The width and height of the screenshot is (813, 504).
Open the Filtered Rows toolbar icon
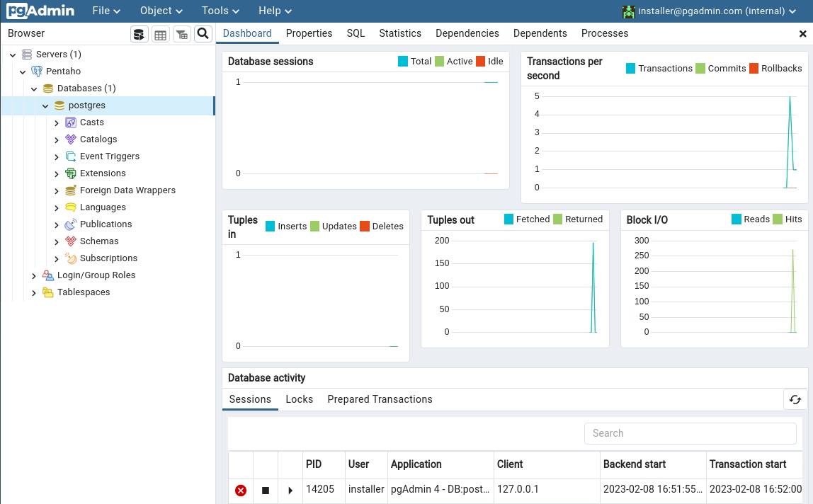pyautogui.click(x=182, y=34)
